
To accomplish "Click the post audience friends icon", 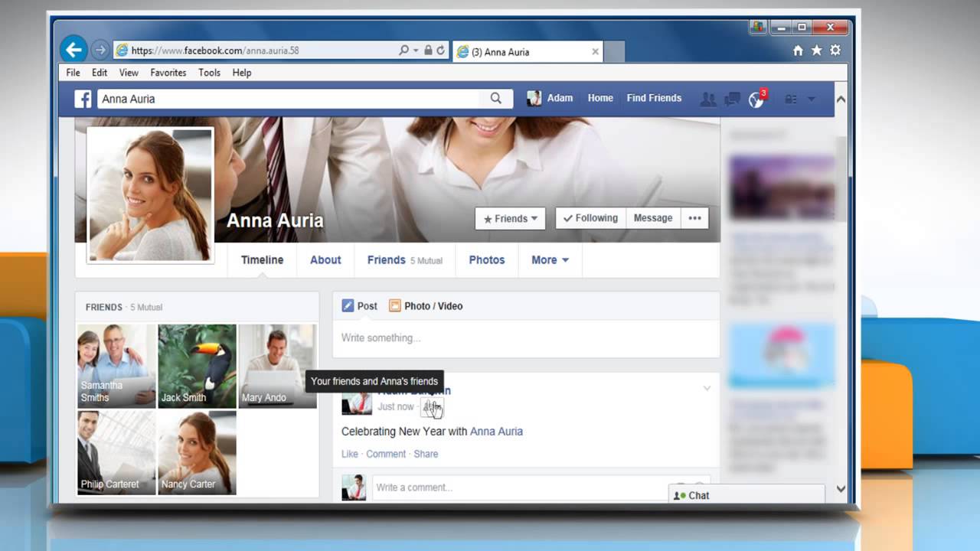I will click(x=431, y=406).
